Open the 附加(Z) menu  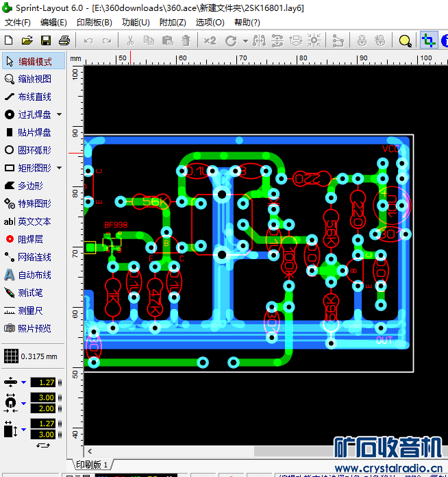coord(173,23)
